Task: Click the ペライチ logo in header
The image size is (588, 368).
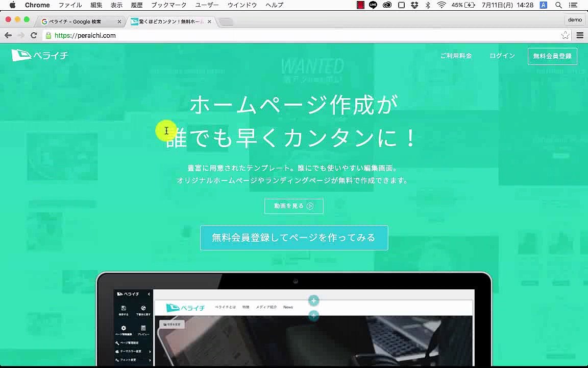Action: tap(40, 55)
